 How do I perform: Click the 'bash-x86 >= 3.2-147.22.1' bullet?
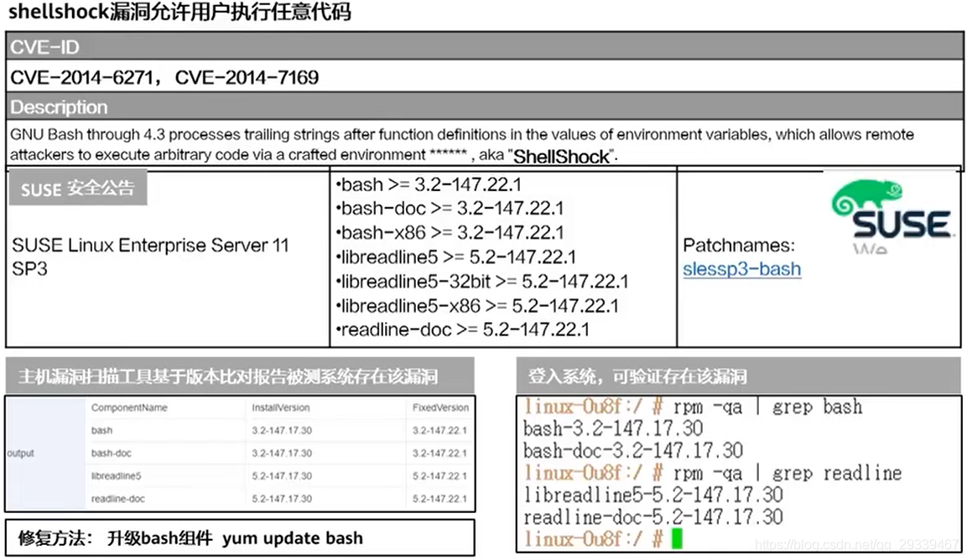tap(450, 232)
